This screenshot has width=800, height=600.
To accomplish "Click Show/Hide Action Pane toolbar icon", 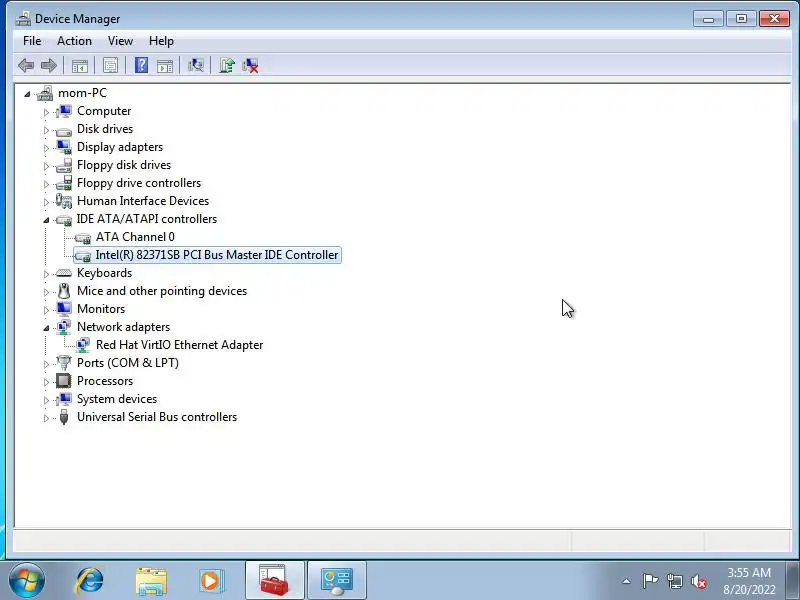I will click(165, 65).
